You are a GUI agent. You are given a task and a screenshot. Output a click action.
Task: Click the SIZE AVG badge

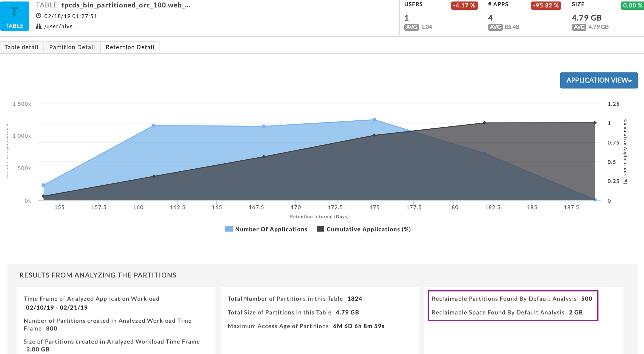pyautogui.click(x=579, y=27)
